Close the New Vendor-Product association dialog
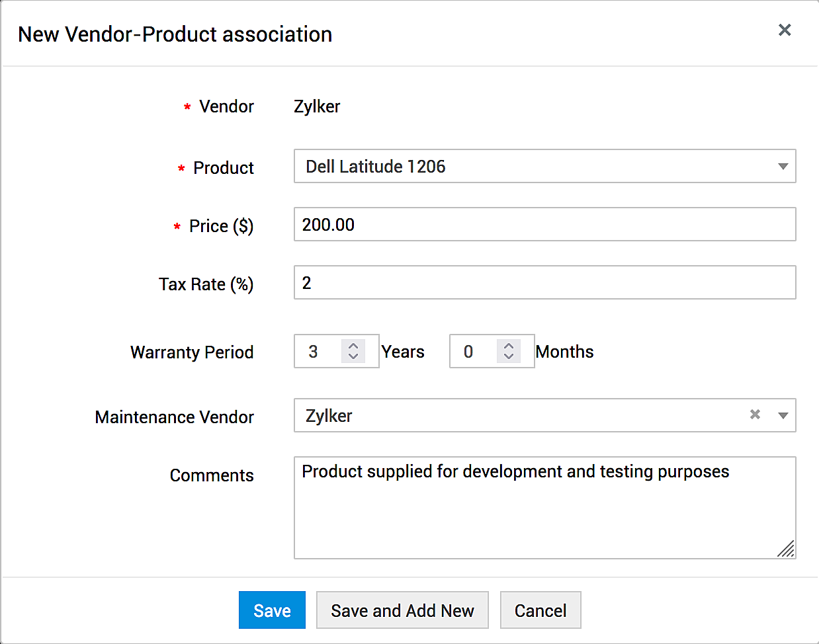Image resolution: width=819 pixels, height=644 pixels. point(785,30)
